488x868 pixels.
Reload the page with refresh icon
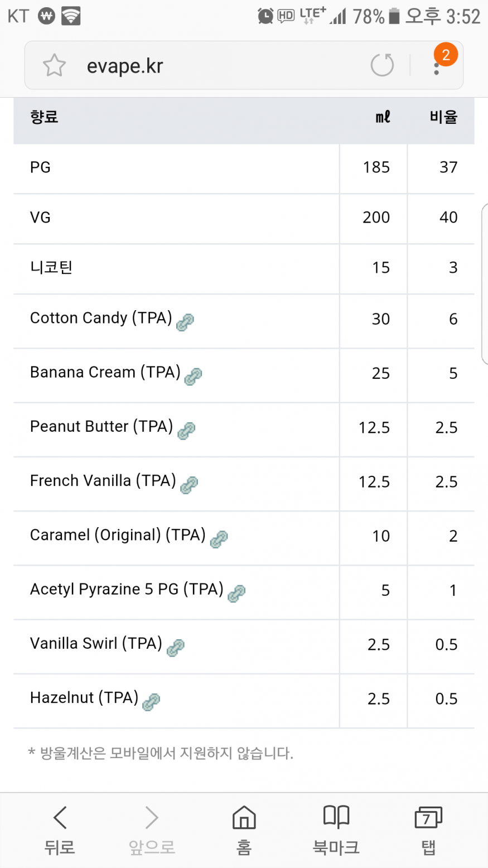tap(382, 65)
